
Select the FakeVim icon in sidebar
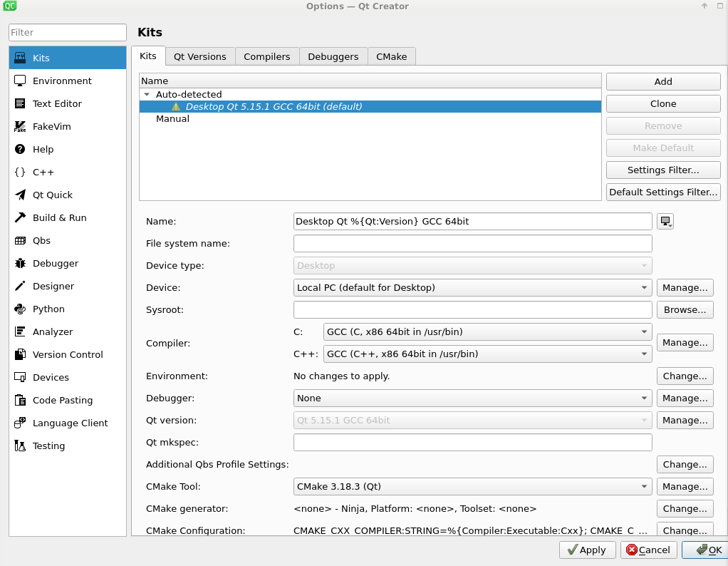pyautogui.click(x=20, y=126)
